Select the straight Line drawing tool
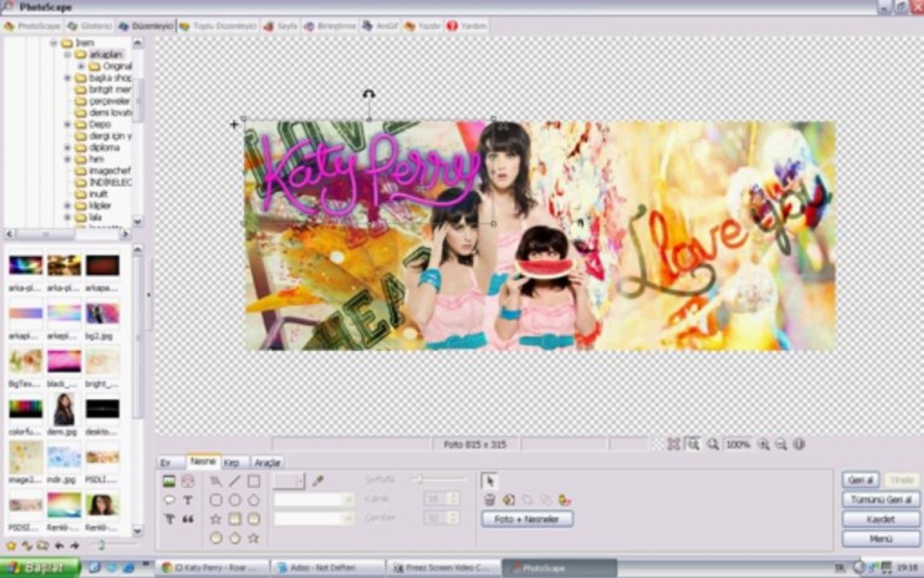 (234, 482)
